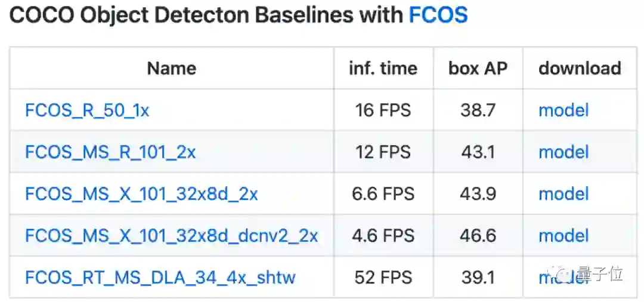Screen dimensions: 644x302
Task: Select the box AP column header
Action: point(478,69)
